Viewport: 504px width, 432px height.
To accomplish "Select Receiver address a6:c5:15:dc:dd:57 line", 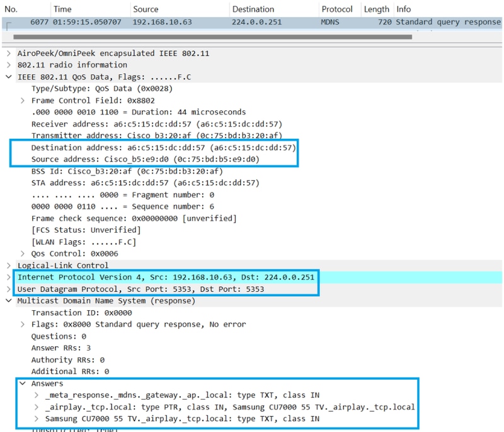I will (x=157, y=124).
